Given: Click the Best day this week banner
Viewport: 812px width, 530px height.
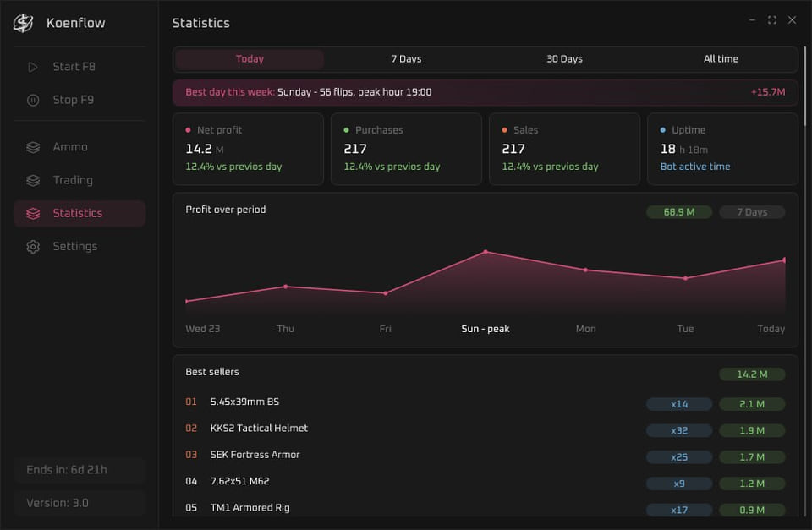Looking at the screenshot, I should (486, 92).
